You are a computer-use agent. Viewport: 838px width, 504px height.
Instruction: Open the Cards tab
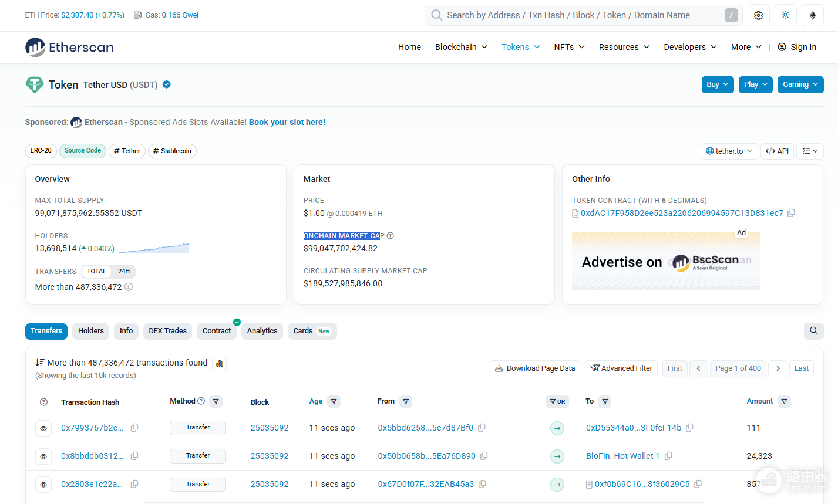tap(312, 331)
